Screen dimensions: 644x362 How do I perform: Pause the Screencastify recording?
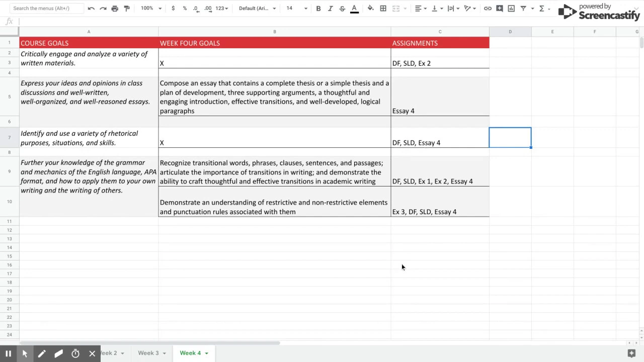pos(9,353)
